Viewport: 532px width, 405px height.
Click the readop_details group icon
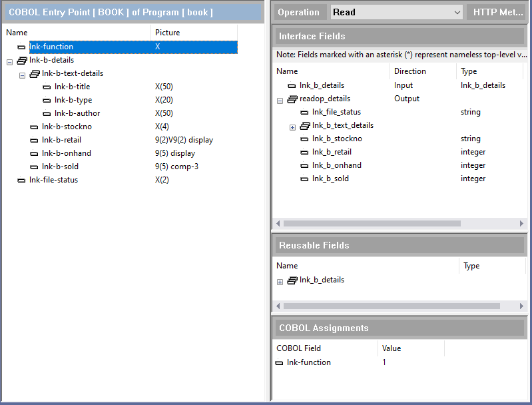tap(292, 99)
